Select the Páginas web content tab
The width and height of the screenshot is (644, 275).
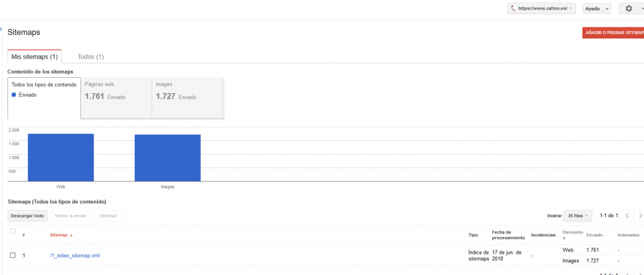click(x=117, y=98)
